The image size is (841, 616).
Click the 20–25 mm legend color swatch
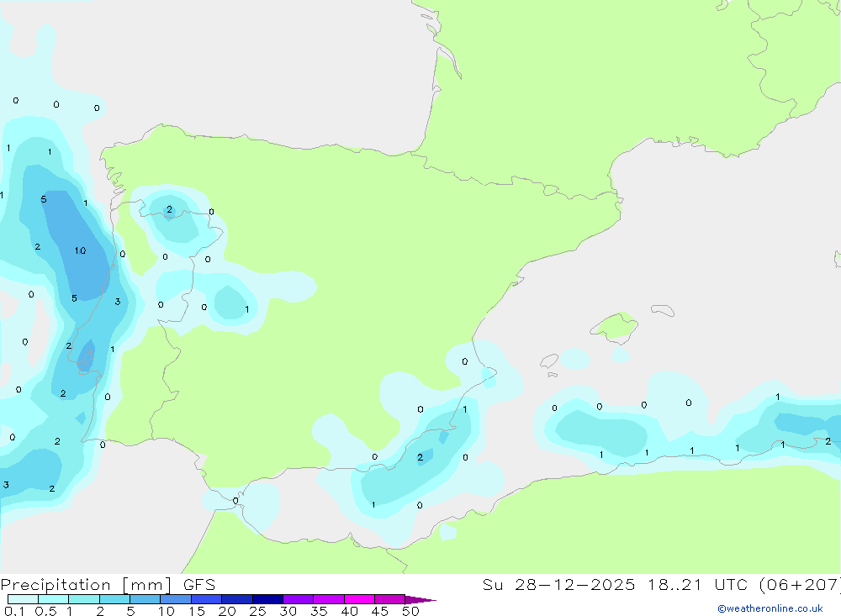click(236, 599)
